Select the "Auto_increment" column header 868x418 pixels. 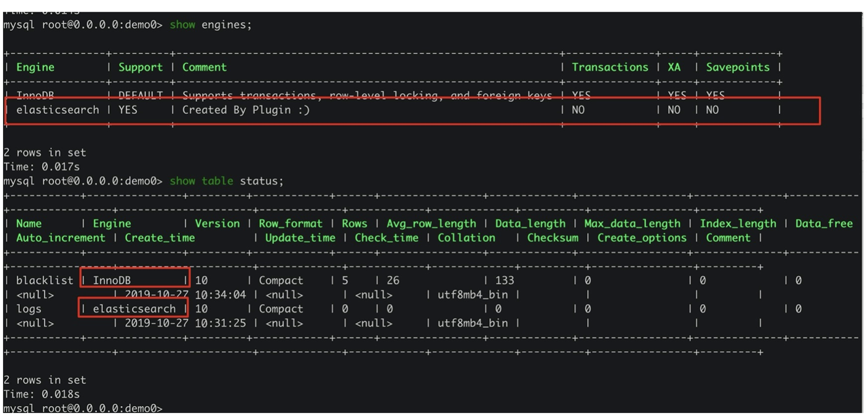click(x=61, y=238)
